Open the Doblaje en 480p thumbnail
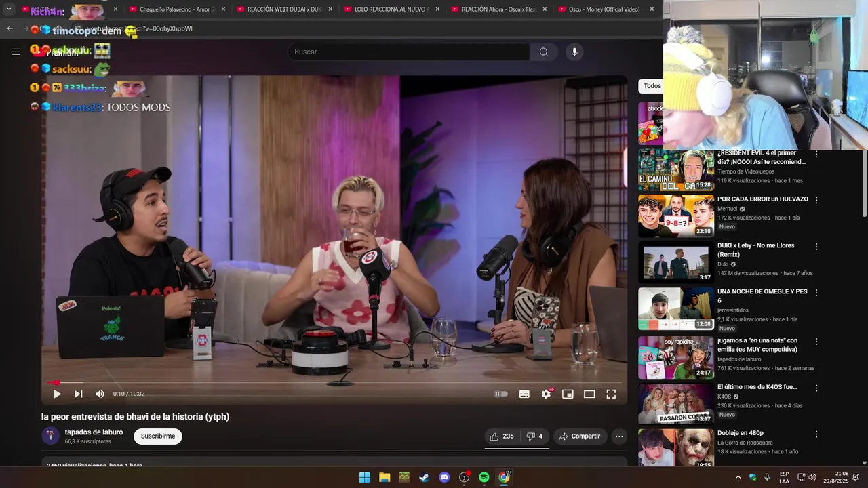 [675, 449]
